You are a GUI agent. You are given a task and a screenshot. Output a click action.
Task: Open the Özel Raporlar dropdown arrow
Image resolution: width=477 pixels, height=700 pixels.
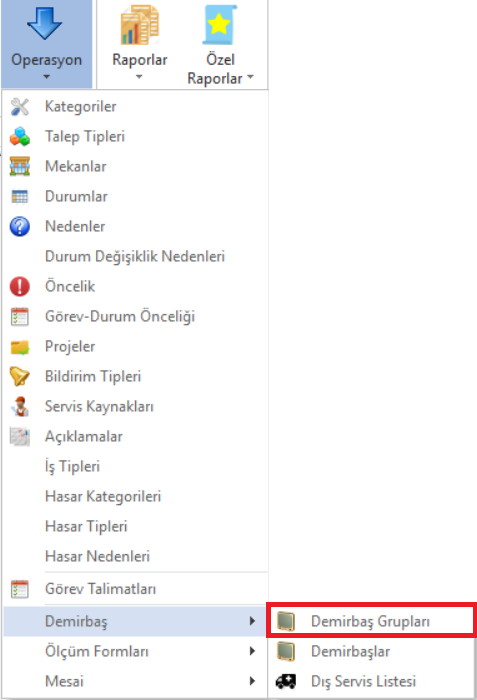pyautogui.click(x=251, y=77)
